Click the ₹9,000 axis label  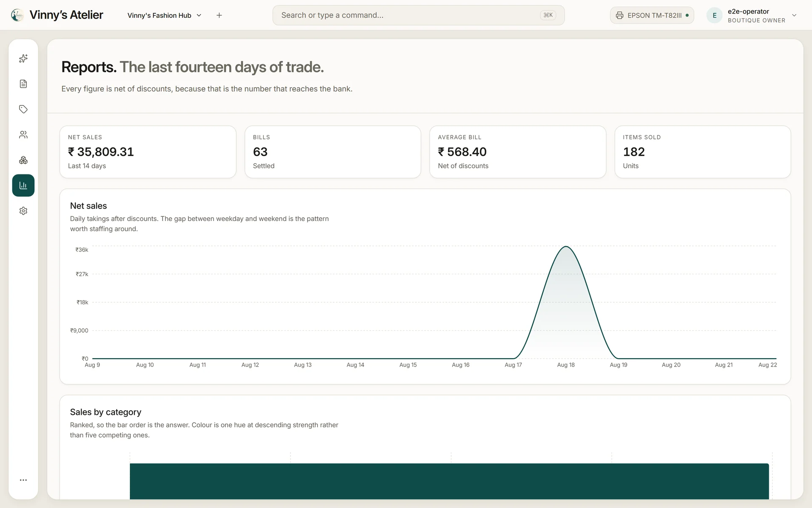(x=80, y=331)
